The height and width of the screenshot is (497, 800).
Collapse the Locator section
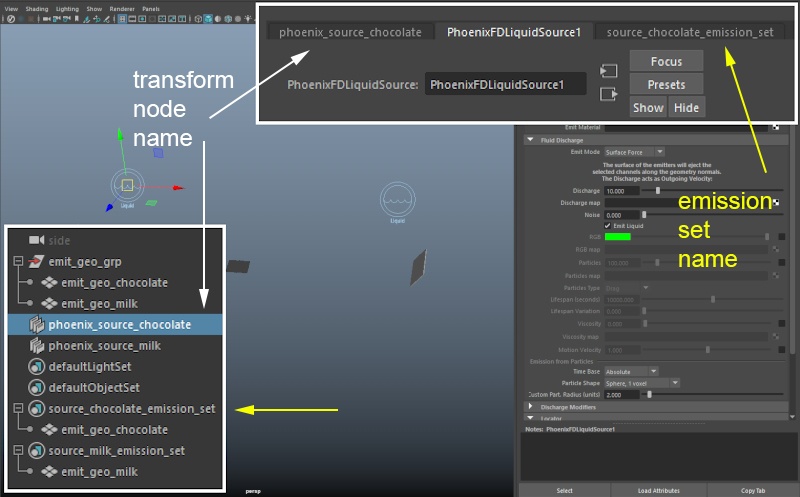coord(531,418)
